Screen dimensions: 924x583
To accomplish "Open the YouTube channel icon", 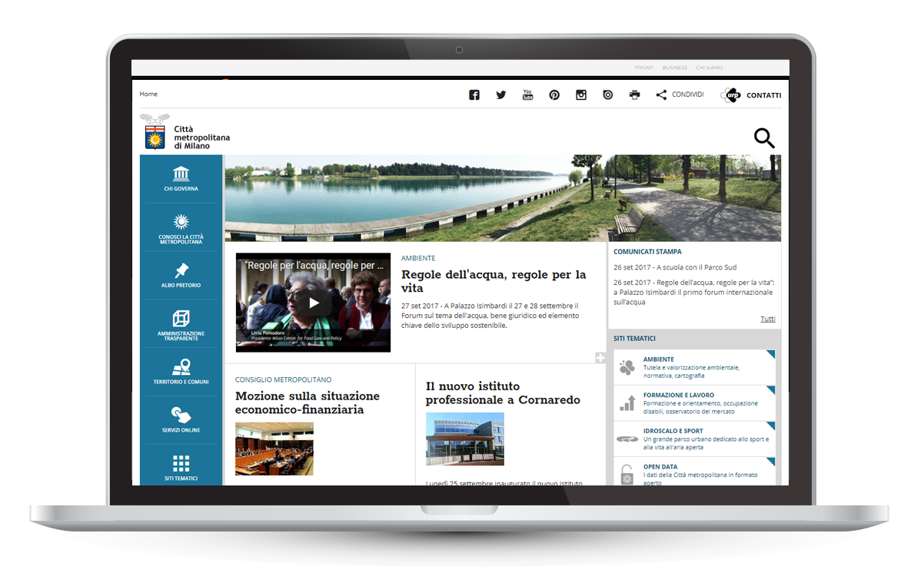I will pos(527,95).
